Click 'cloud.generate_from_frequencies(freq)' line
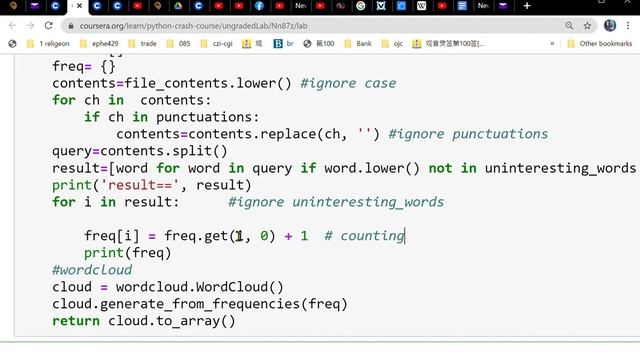 coord(200,304)
